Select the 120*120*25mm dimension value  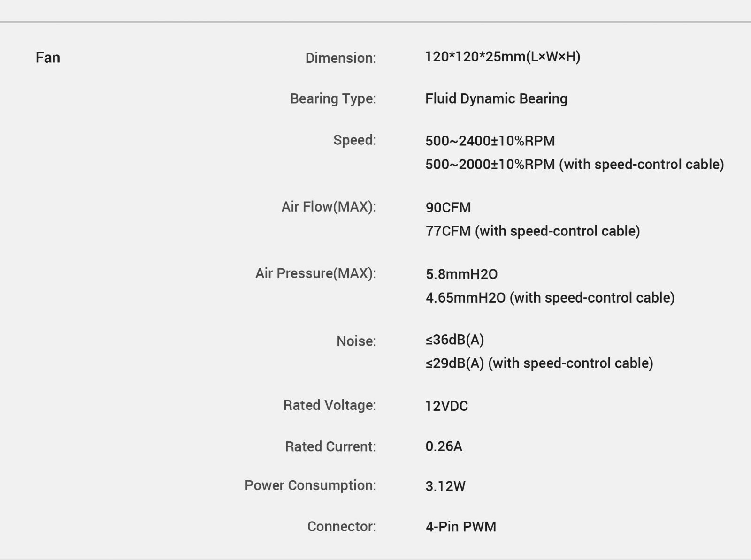tap(502, 57)
